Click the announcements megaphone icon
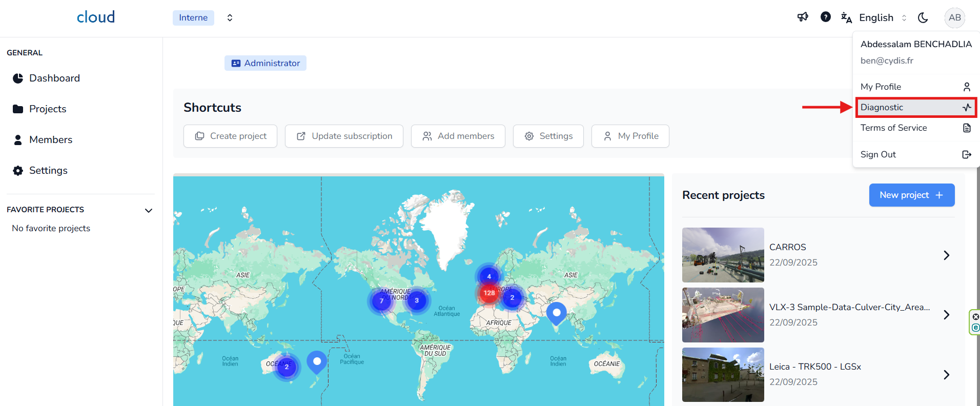Viewport: 980px width, 406px height. click(803, 17)
